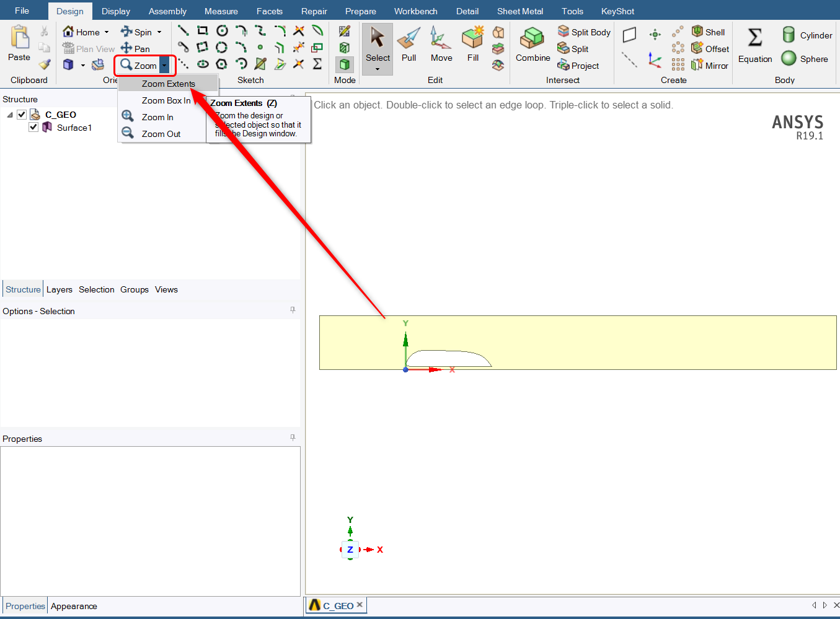Viewport: 840px width, 619px height.
Task: Toggle the C_GEO visibility checkbox
Action: coord(22,115)
